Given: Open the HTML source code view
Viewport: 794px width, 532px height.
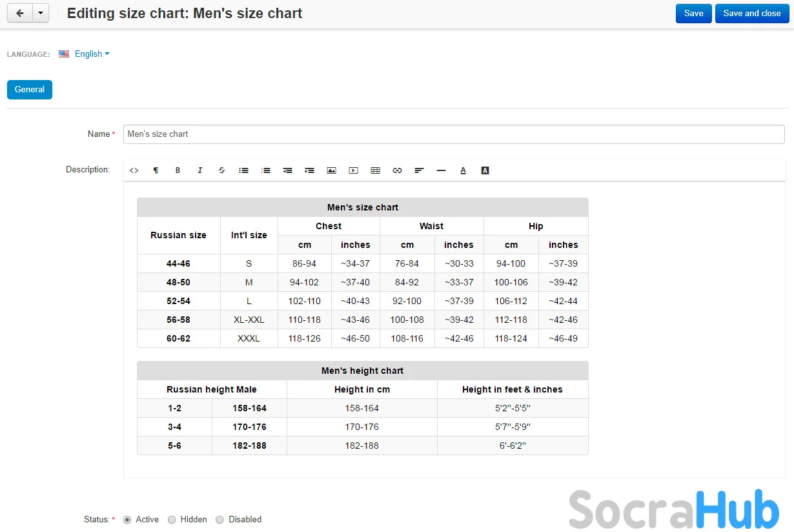Looking at the screenshot, I should 134,170.
